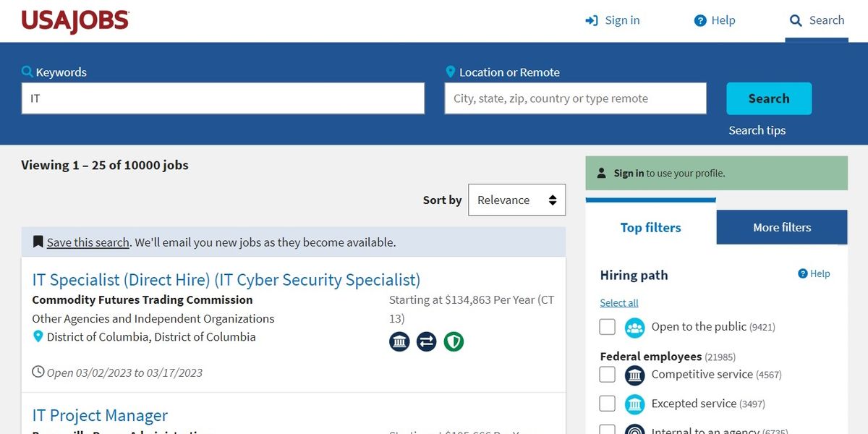The height and width of the screenshot is (434, 868).
Task: Click the bullseye icon for Internal to an agency
Action: (634, 429)
